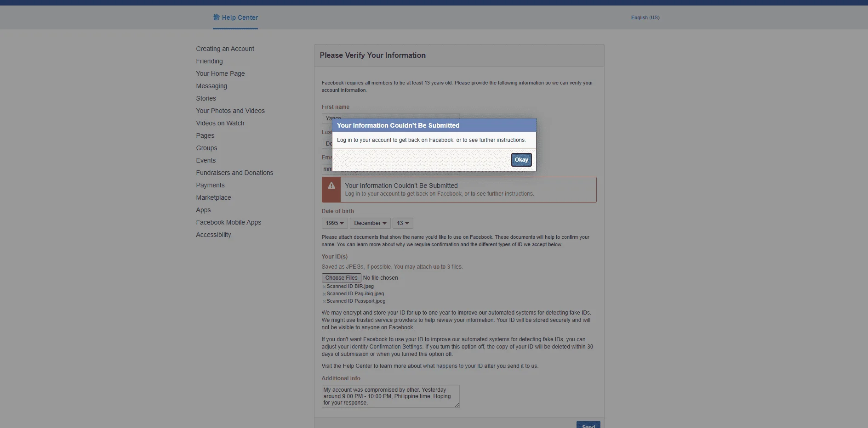Open Creating an Account help topic
This screenshot has height=428, width=868.
point(225,49)
